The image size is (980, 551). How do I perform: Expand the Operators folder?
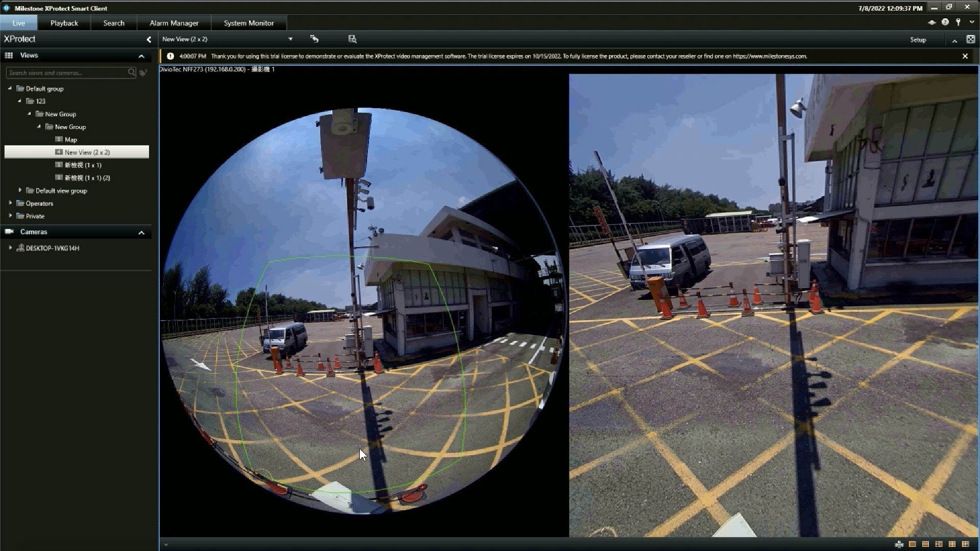coord(10,203)
